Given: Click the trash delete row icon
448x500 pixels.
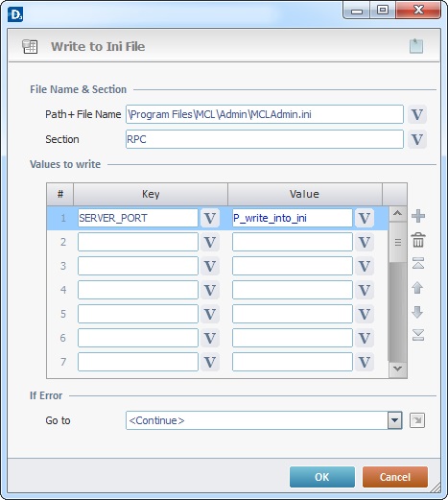Looking at the screenshot, I should [418, 240].
